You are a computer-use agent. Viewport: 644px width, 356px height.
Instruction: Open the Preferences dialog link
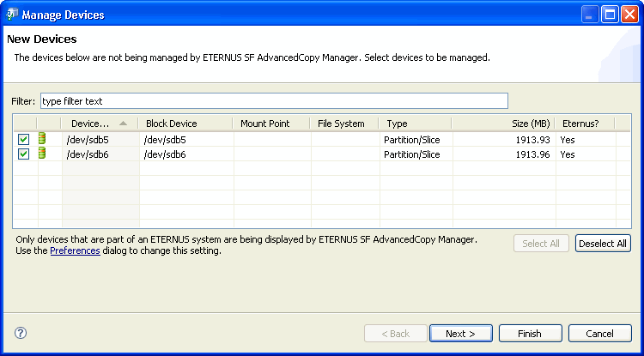[76, 250]
